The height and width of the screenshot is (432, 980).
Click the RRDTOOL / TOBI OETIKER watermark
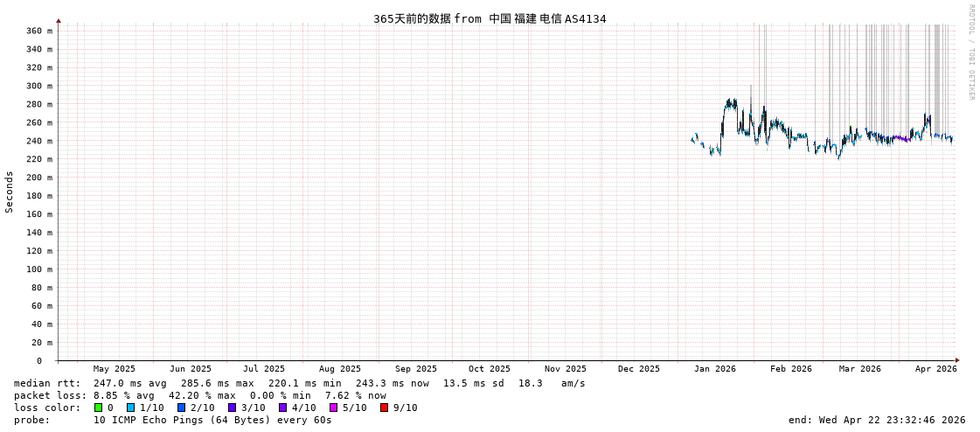tap(971, 52)
